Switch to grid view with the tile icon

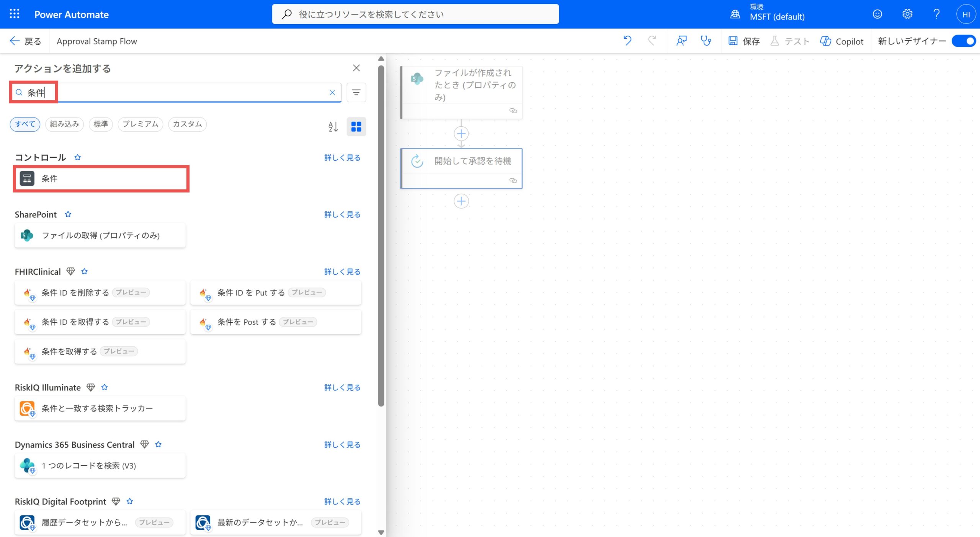[x=356, y=126]
